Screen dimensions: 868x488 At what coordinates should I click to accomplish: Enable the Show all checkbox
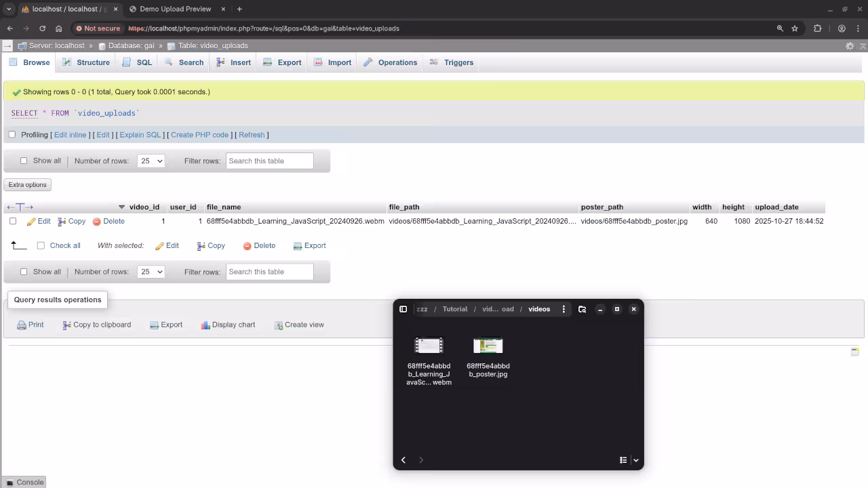tap(24, 160)
